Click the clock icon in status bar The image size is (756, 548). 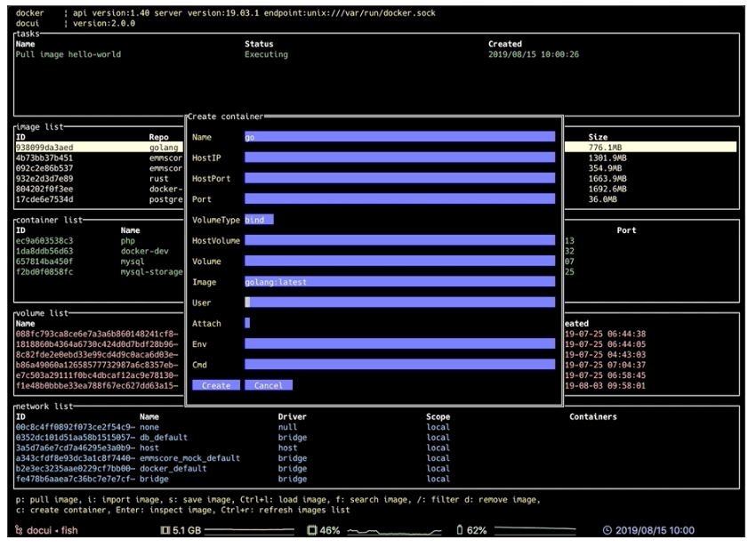coord(606,532)
